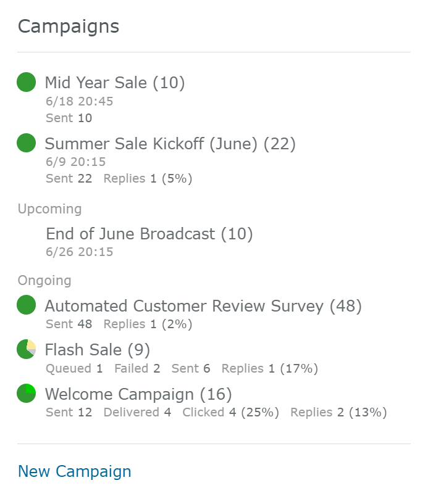
Task: Open the End of June Broadcast campaign
Action: 149,234
